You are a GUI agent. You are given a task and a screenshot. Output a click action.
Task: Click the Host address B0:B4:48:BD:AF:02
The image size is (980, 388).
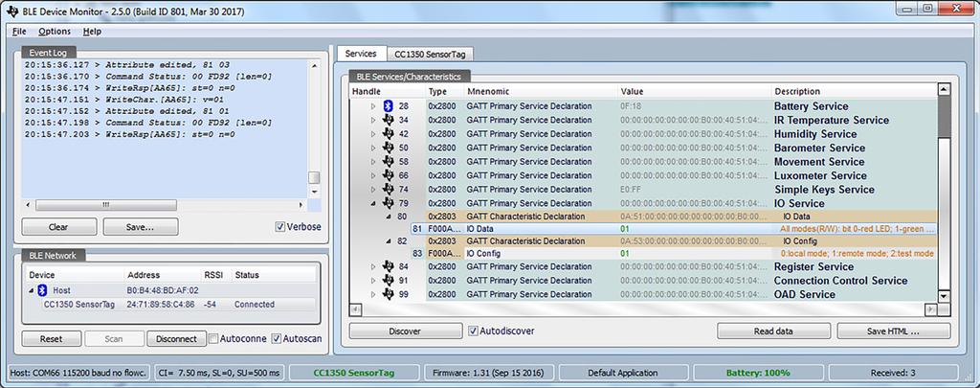click(163, 290)
